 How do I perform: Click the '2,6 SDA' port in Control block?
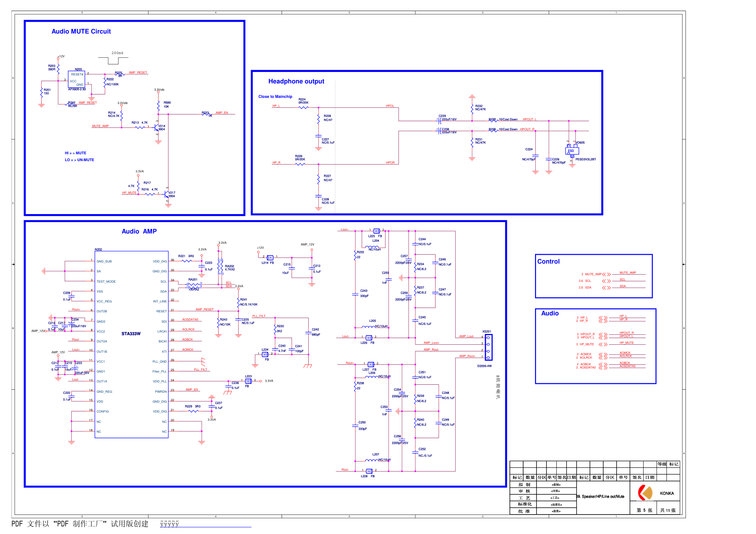coord(585,288)
